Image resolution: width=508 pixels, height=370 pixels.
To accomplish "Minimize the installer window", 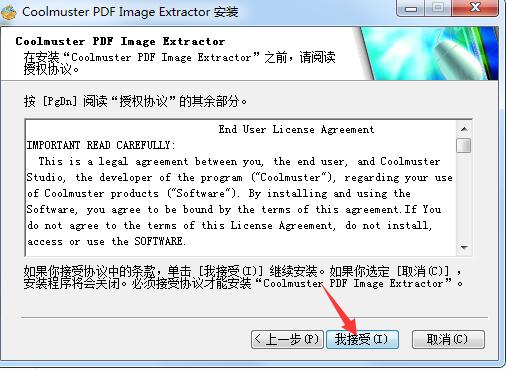I will pyautogui.click(x=411, y=8).
